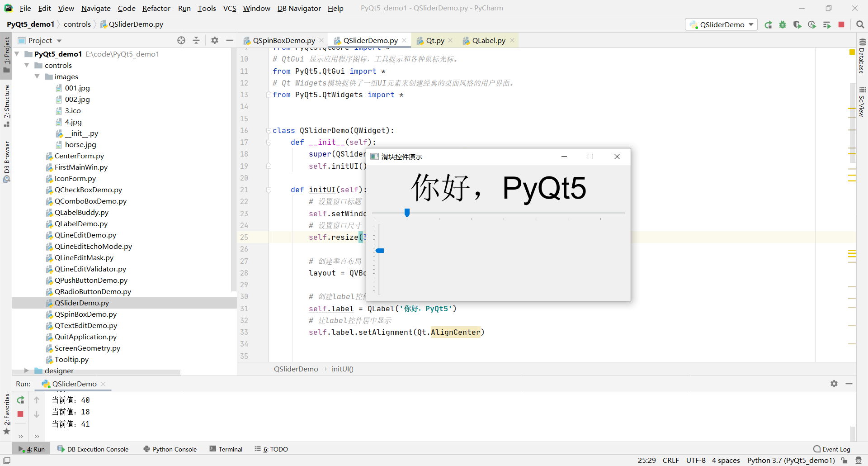Click the horizontal slider track in demo window
The width and height of the screenshot is (868, 466).
pyautogui.click(x=498, y=213)
